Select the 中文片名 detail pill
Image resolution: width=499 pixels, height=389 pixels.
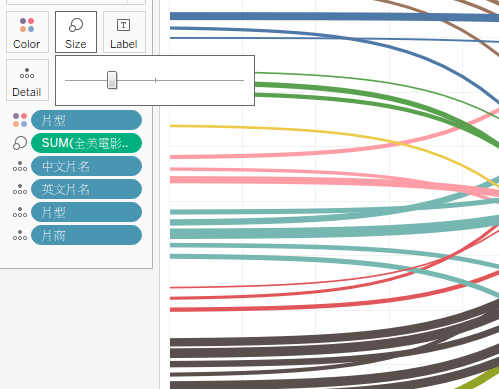tap(86, 166)
